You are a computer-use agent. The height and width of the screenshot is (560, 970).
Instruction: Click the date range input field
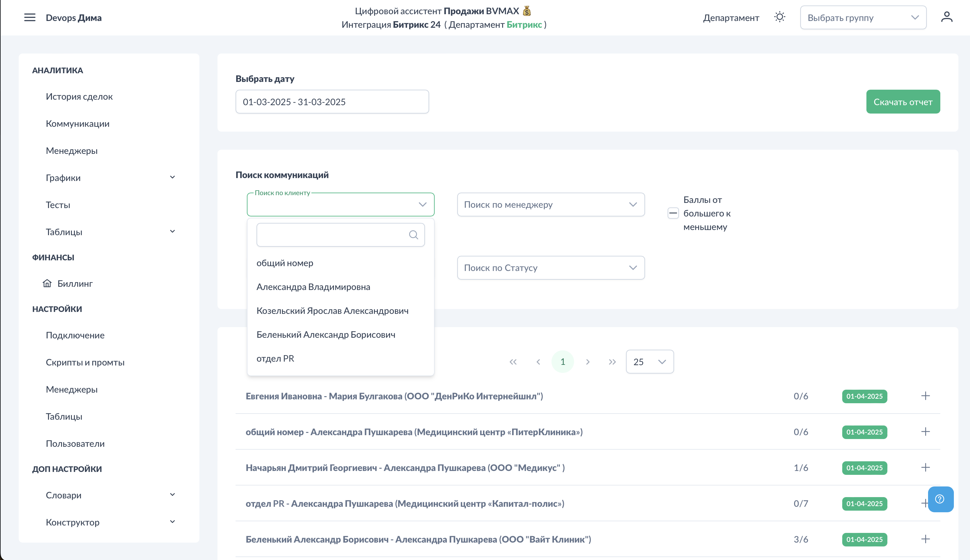click(332, 102)
